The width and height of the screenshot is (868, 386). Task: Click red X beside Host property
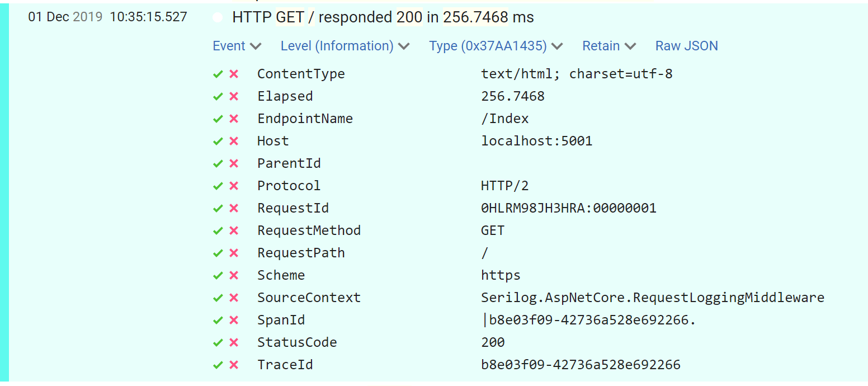[234, 141]
